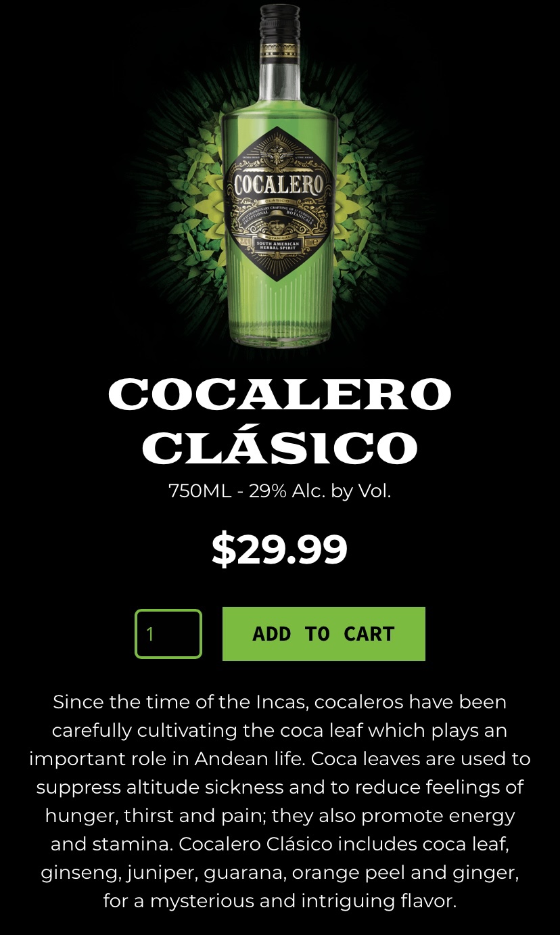Click the line starting 'Since the time'
This screenshot has height=935, width=560.
(x=279, y=702)
